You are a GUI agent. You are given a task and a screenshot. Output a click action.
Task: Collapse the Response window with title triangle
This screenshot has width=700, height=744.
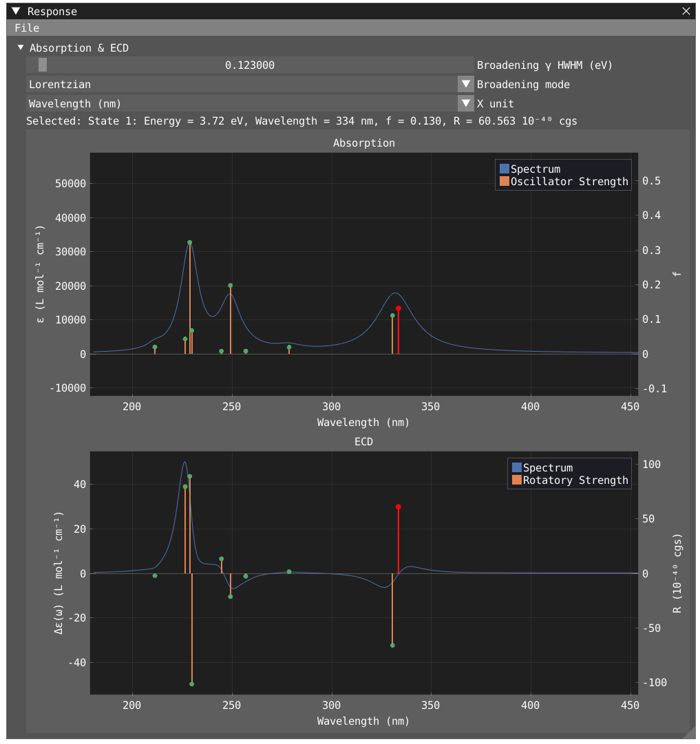click(x=16, y=11)
